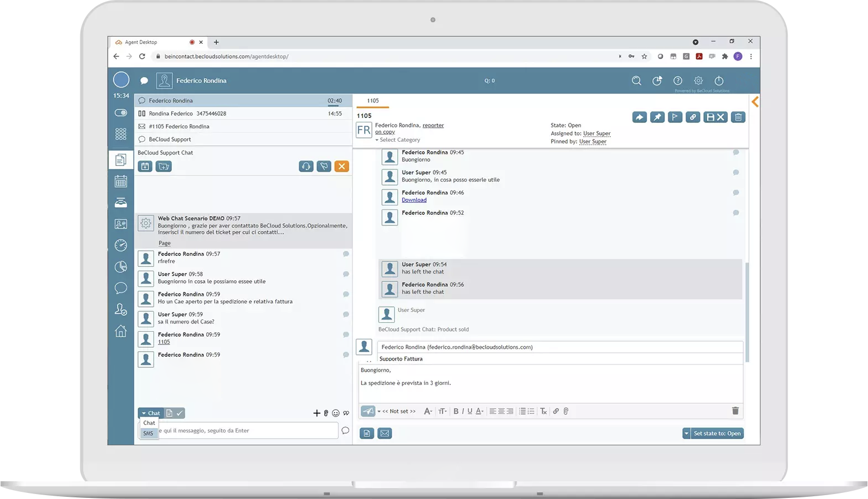Clear formatting with the Tx button
Screen dimensions: 868x499
coord(544,411)
